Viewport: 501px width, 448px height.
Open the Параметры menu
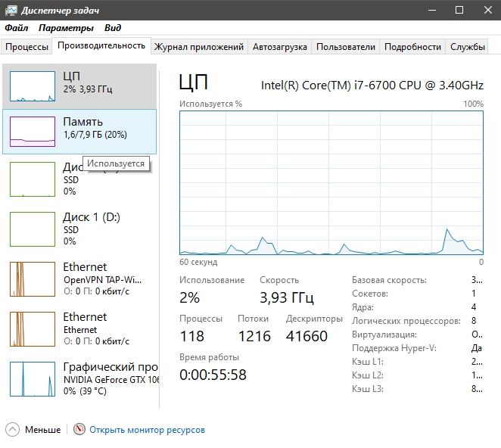pos(66,28)
